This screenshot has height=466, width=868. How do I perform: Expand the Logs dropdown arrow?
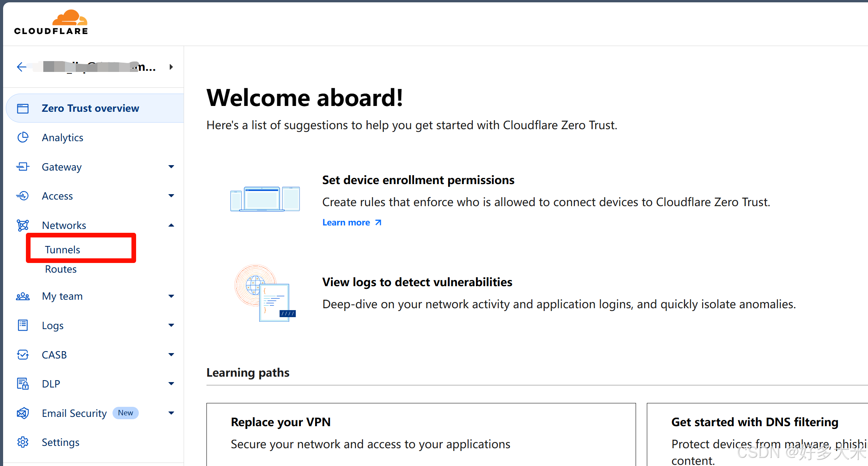[x=171, y=325]
